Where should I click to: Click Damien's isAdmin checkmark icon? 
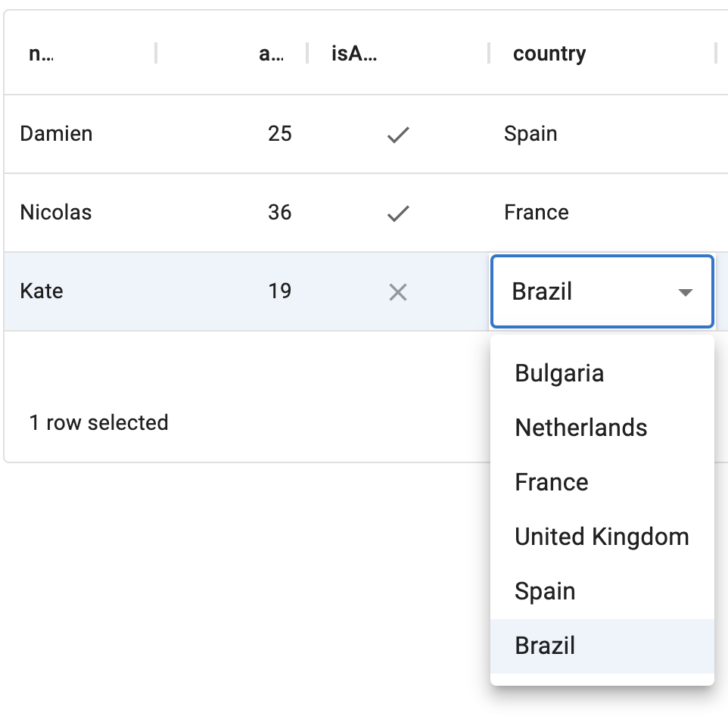(398, 135)
